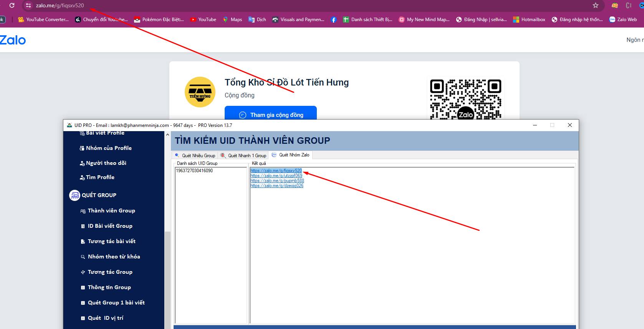Open My New Mind Map bookmark
The image size is (644, 329).
point(424,20)
